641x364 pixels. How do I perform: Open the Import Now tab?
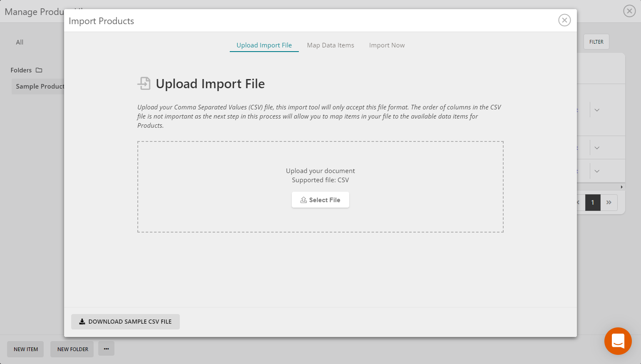(x=387, y=45)
